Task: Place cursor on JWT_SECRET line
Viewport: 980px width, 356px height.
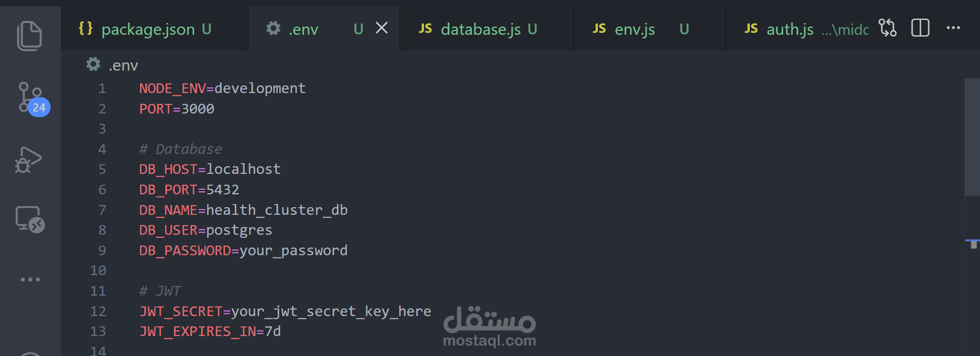Action: tap(285, 311)
